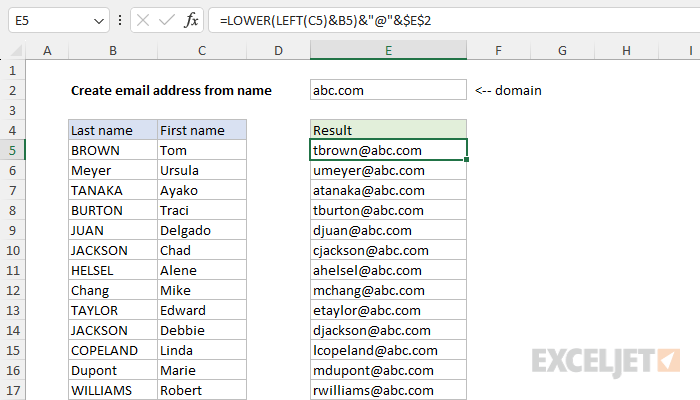
Task: Select cell with Delgado
Action: click(x=202, y=230)
